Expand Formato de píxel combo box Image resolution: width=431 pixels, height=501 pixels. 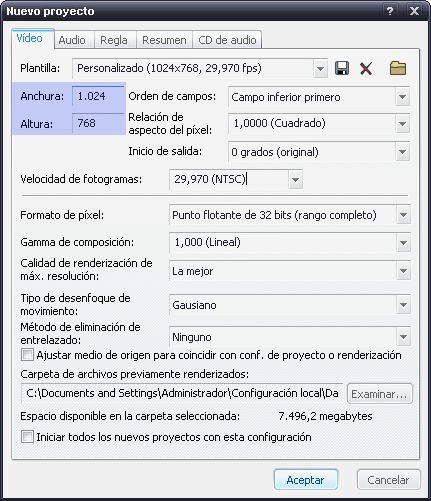tap(403, 215)
